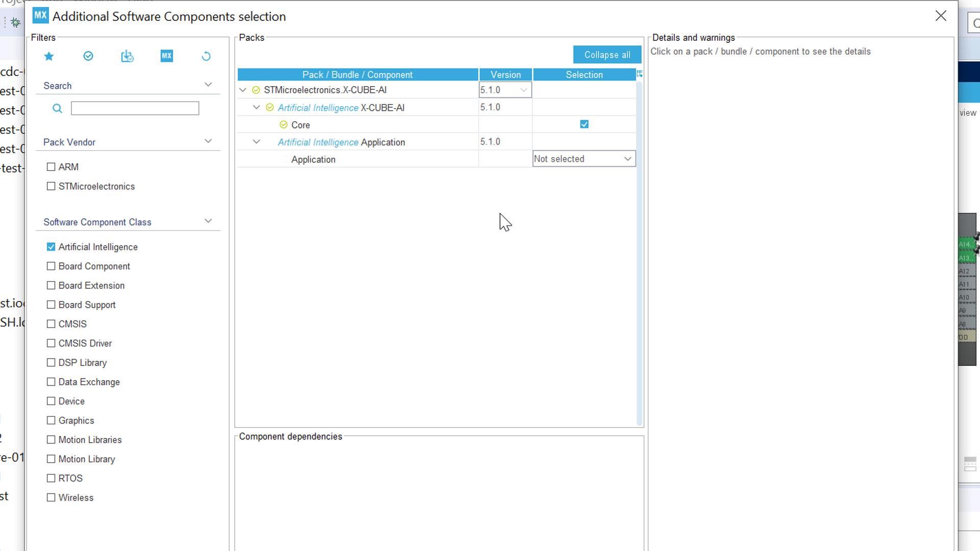Click the reset filters refresh icon
The height and width of the screenshot is (551, 980).
pos(206,56)
